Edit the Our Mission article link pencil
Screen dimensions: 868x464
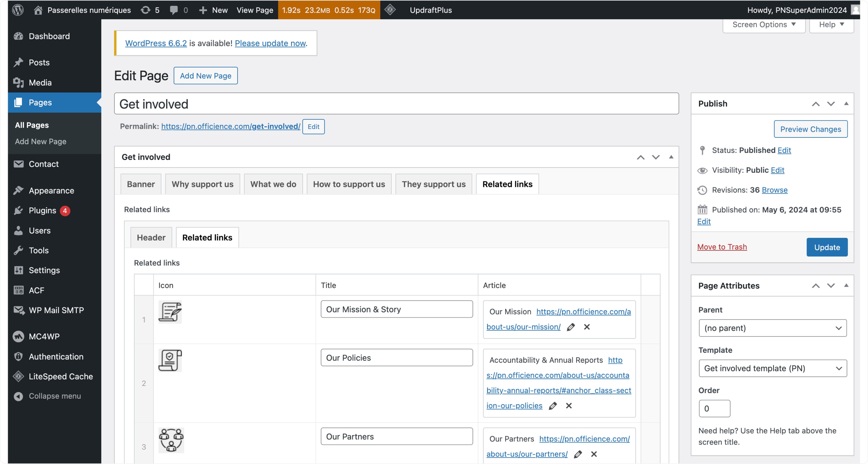click(571, 327)
